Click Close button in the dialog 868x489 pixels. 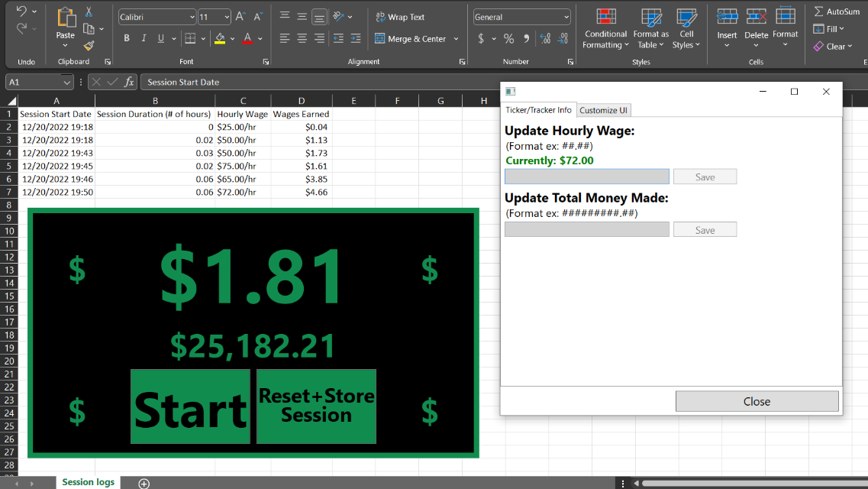click(757, 401)
